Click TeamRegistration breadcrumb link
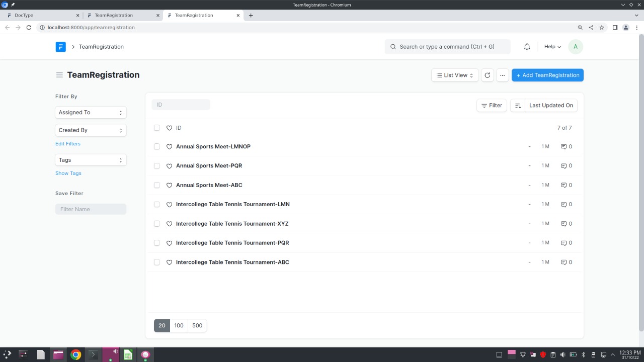644x362 pixels. pos(101,47)
